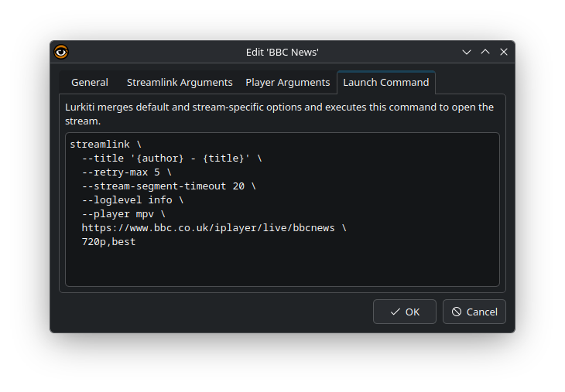The width and height of the screenshot is (565, 392).
Task: Click the '--stream-segment-timeout 20' line
Action: (x=169, y=186)
